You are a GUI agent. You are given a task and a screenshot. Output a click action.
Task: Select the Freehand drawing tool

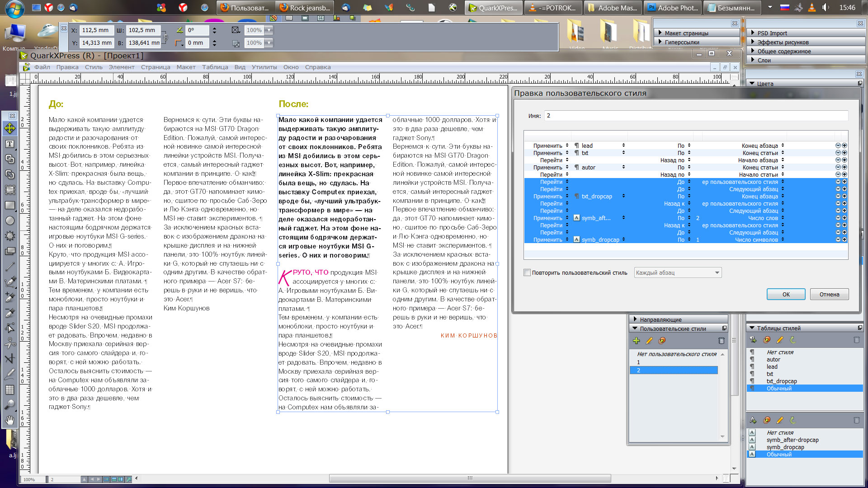(10, 374)
